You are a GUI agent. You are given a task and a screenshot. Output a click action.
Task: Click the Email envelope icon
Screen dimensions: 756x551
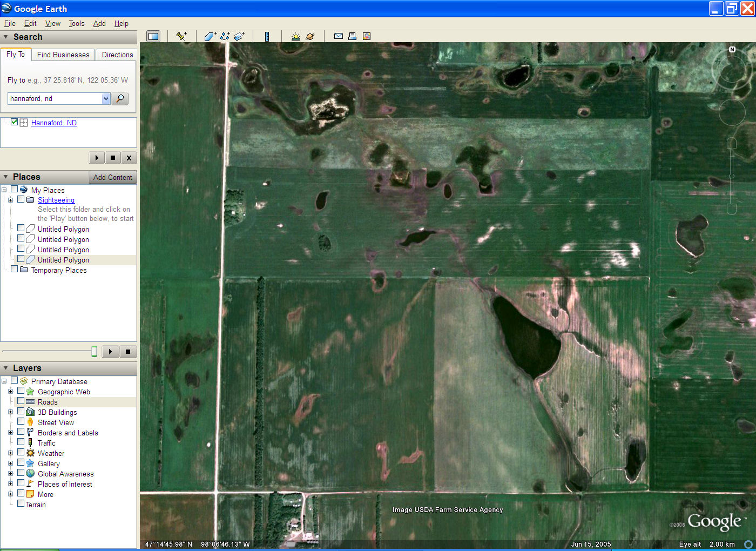point(339,36)
